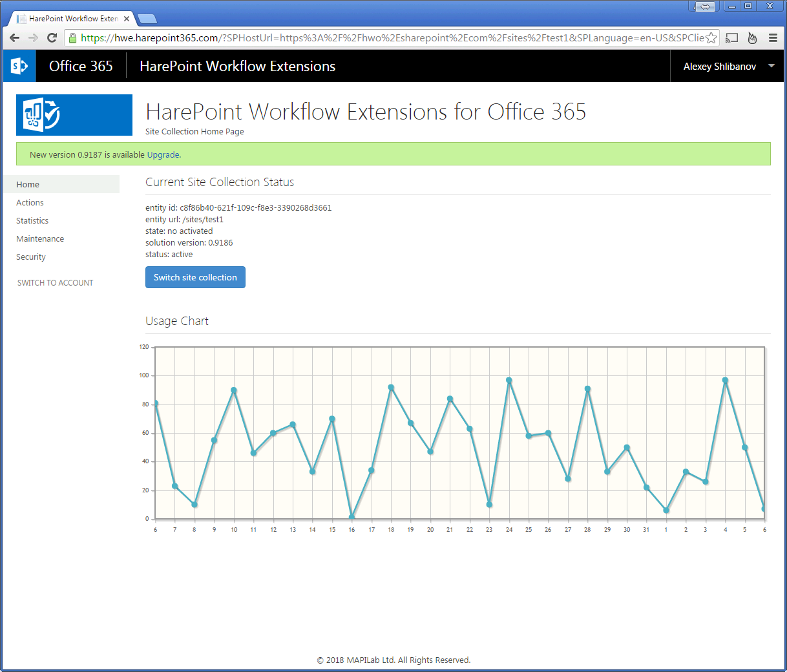Open the Actions page in sidebar
This screenshot has height=672, width=787.
pos(30,203)
